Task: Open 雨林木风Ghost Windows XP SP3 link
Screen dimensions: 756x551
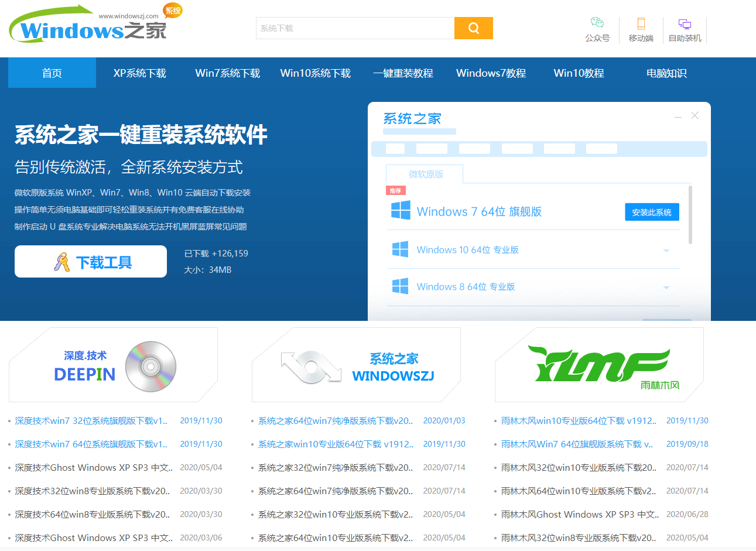Action: tap(580, 514)
